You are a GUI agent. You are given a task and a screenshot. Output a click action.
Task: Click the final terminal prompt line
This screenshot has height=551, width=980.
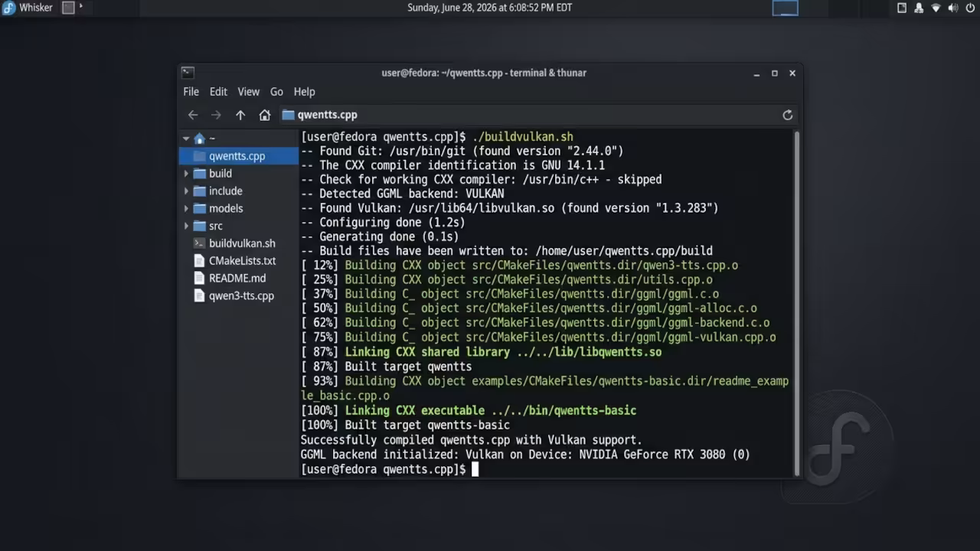coord(390,469)
